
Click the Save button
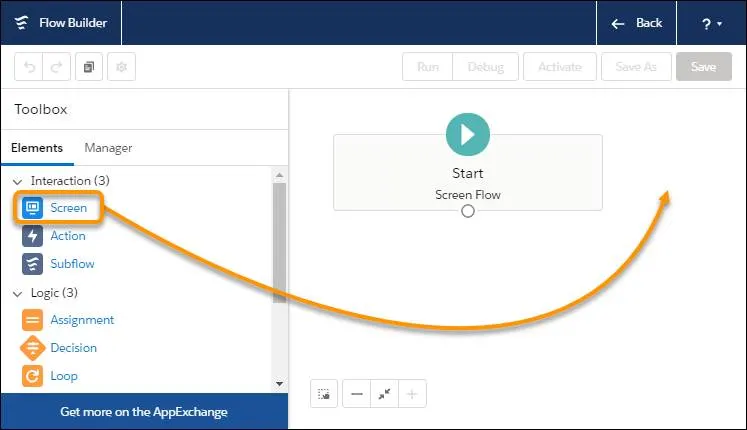tap(704, 67)
